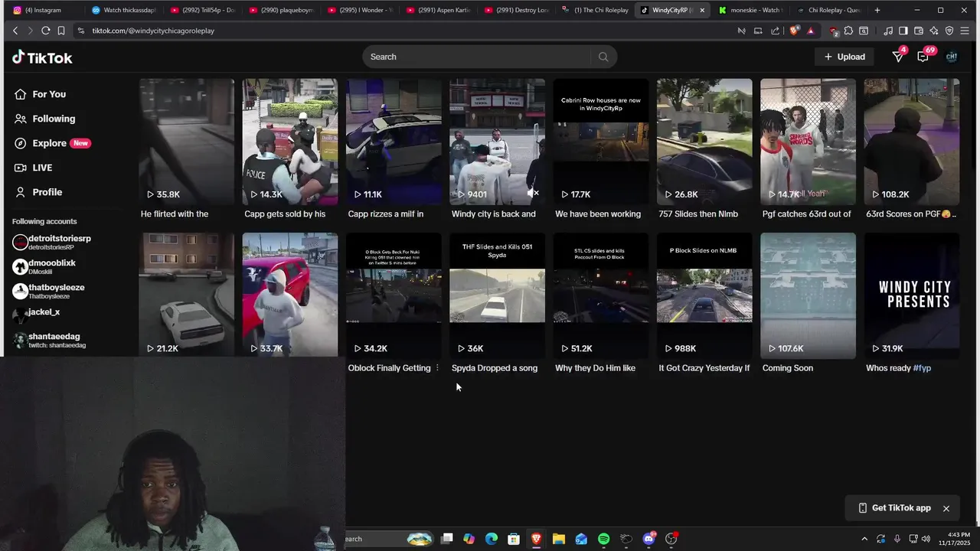Bookmark this page
980x551 pixels.
click(x=61, y=31)
